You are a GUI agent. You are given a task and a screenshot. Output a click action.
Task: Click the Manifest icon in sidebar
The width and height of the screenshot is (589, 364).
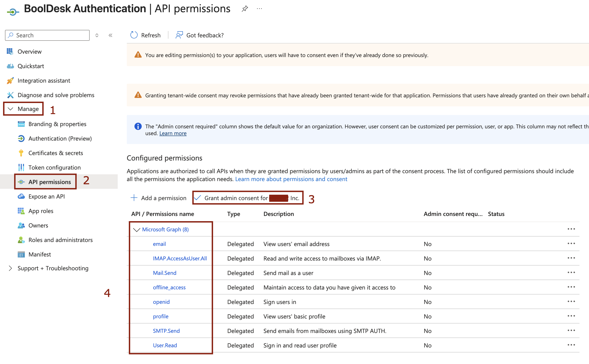21,254
